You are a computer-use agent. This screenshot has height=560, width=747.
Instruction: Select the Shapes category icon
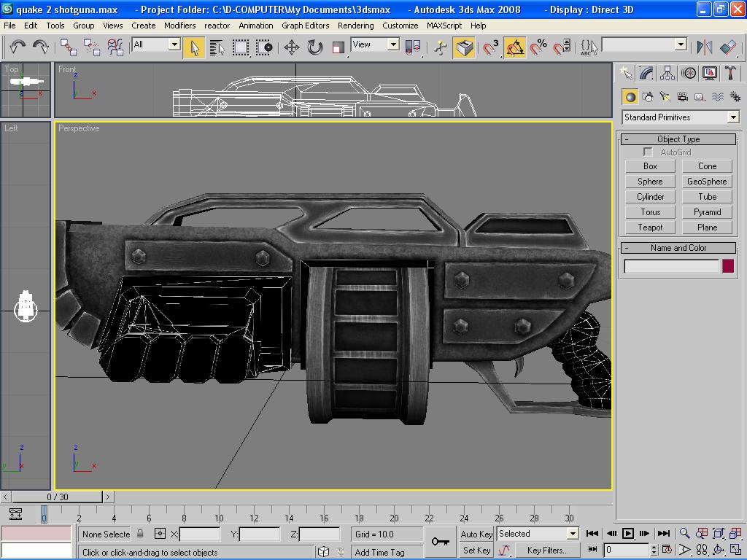(x=648, y=97)
